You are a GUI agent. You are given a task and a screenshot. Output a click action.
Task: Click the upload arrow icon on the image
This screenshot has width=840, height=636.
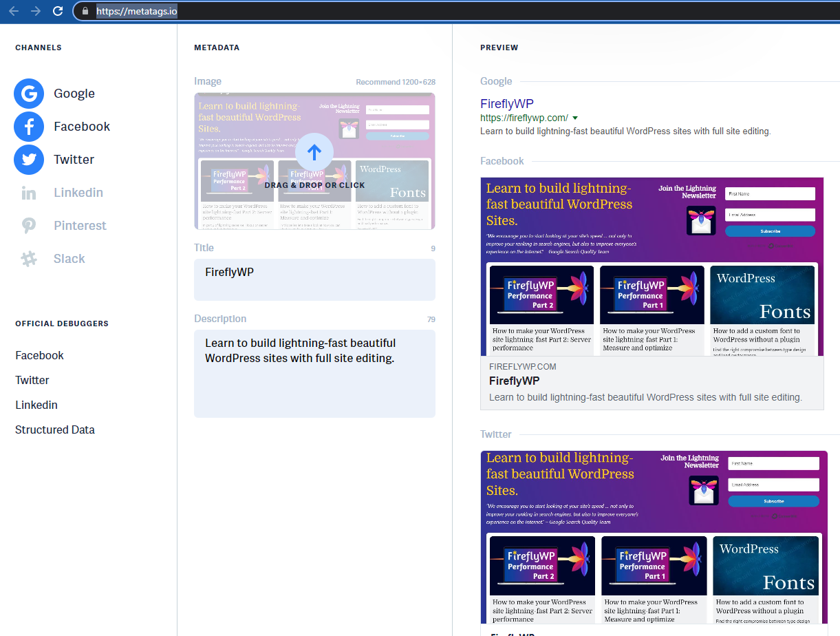point(314,152)
